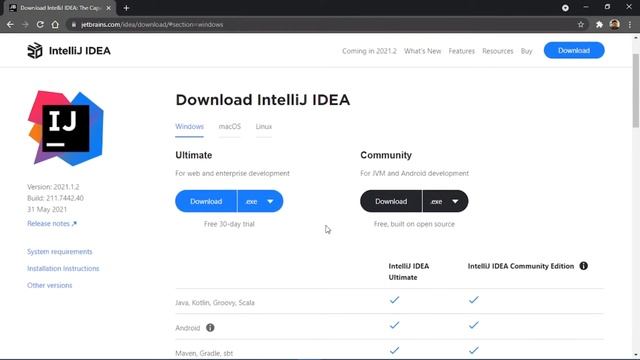Click the large IJ product logo
This screenshot has width=640, height=360.
point(66,128)
